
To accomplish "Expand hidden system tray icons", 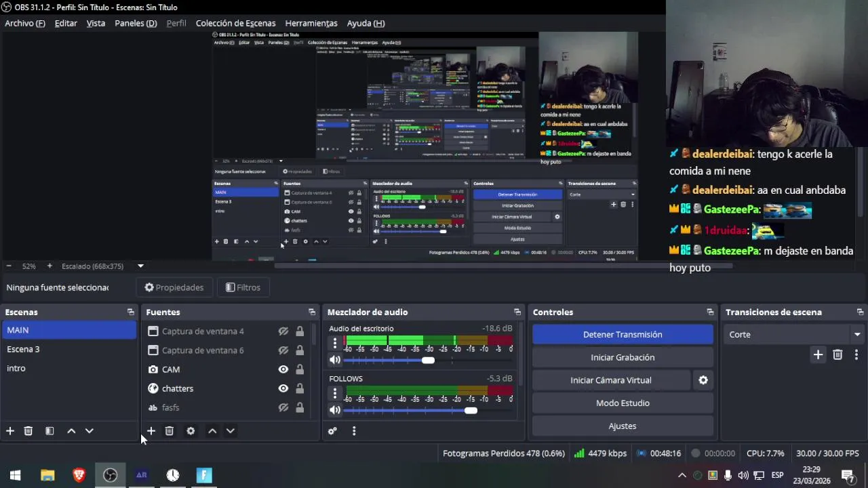I will pos(682,475).
